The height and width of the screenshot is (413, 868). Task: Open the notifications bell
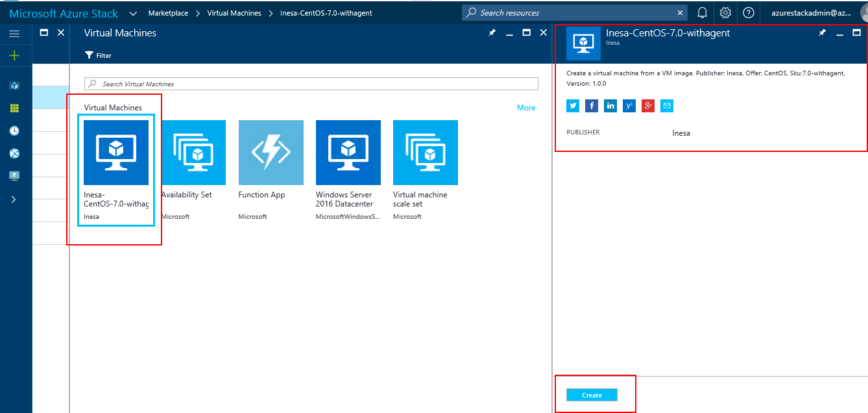click(702, 12)
